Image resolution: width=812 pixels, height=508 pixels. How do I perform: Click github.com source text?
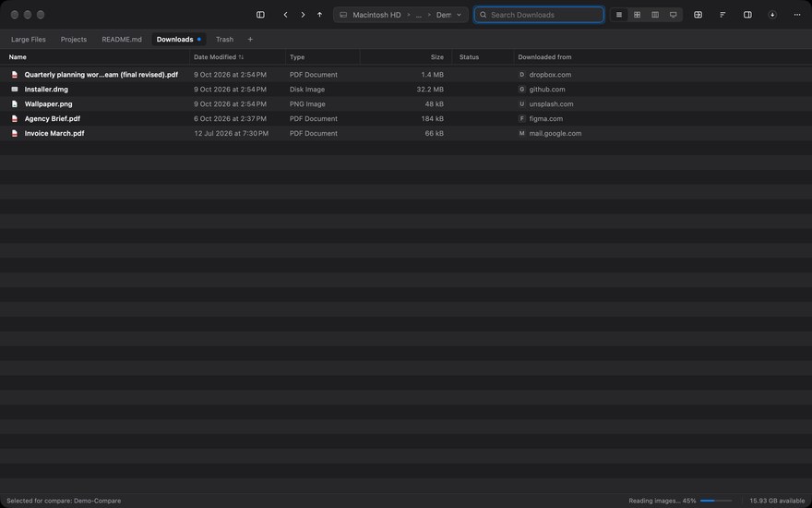tap(547, 90)
